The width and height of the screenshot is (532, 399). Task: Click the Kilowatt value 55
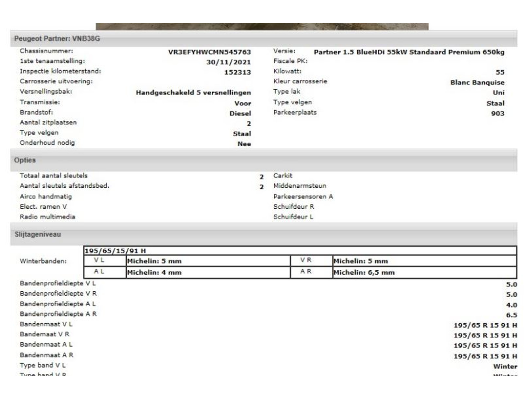[x=500, y=72]
